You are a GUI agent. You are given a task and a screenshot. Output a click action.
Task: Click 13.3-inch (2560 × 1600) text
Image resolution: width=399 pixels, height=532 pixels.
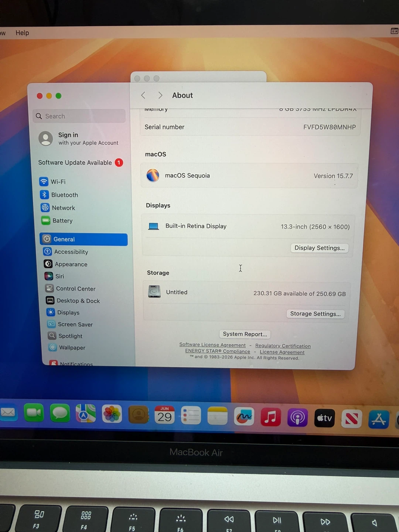click(x=315, y=227)
